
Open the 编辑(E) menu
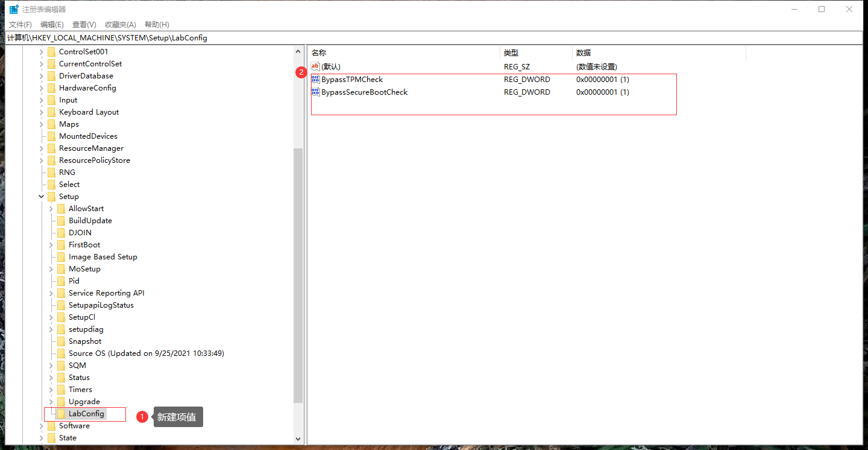tap(51, 24)
